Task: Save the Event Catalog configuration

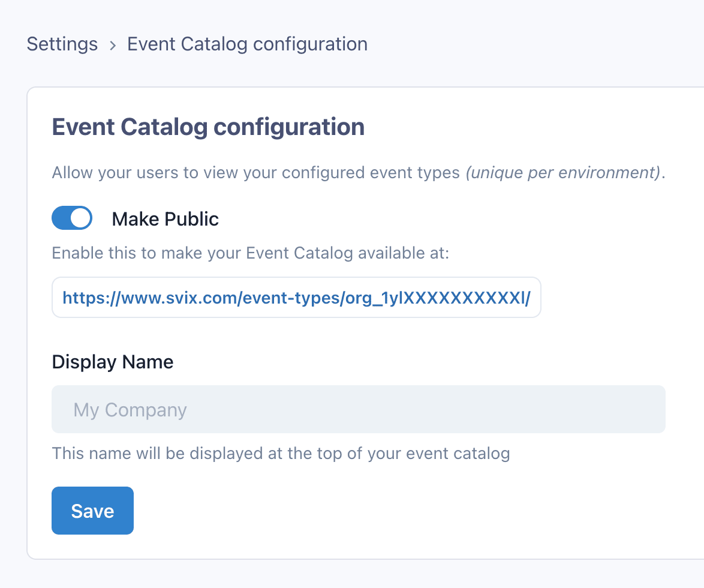Action: (x=92, y=511)
